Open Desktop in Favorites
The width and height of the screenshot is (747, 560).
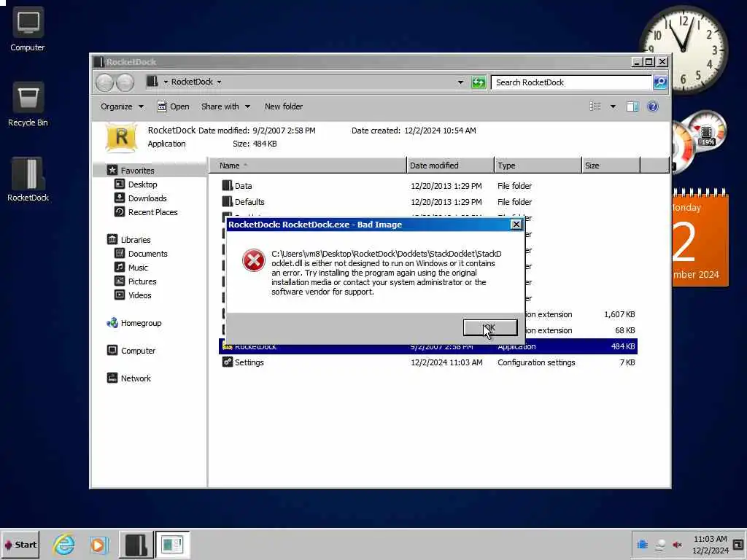[136, 184]
